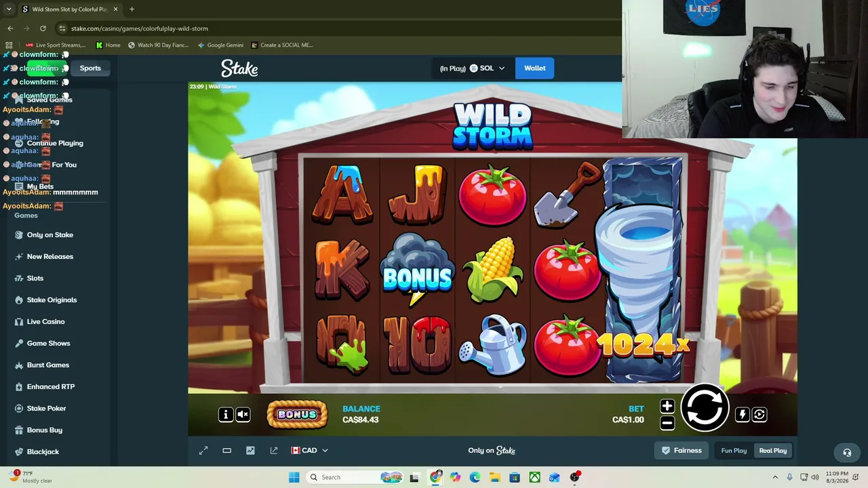Click the Live Casino sidebar icon

tap(19, 321)
